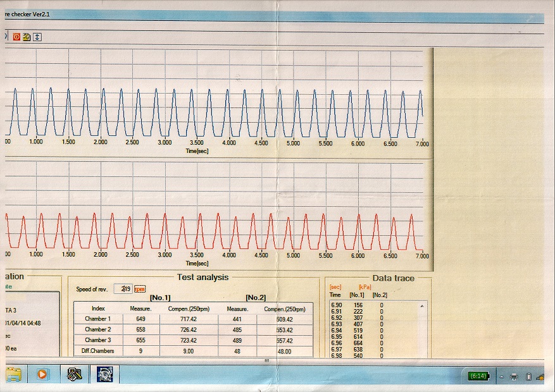Click the green battery indicator in tray

(477, 376)
